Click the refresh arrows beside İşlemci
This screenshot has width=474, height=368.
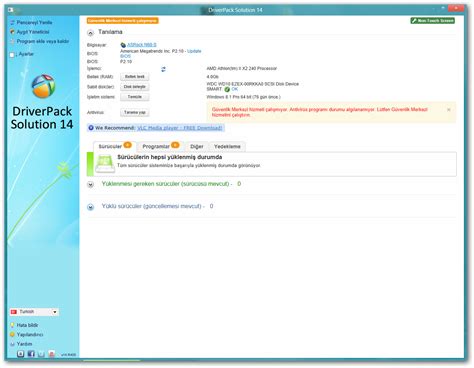[x=163, y=69]
